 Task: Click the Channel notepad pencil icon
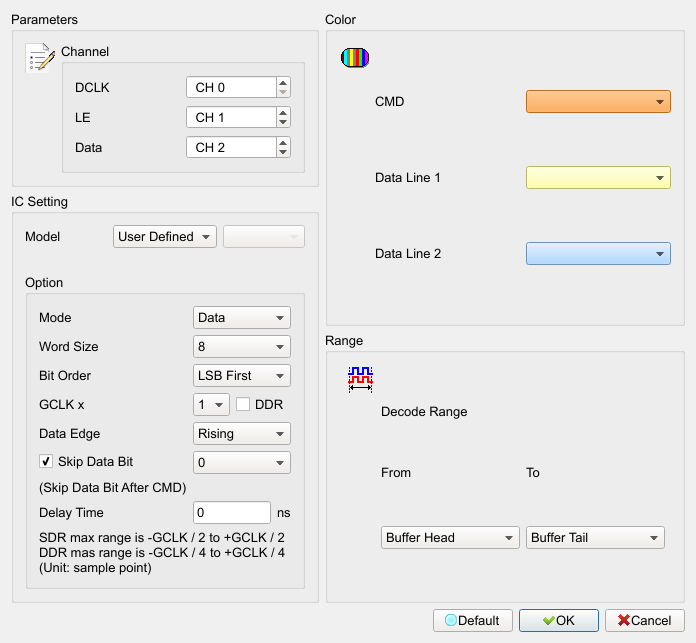(40, 58)
